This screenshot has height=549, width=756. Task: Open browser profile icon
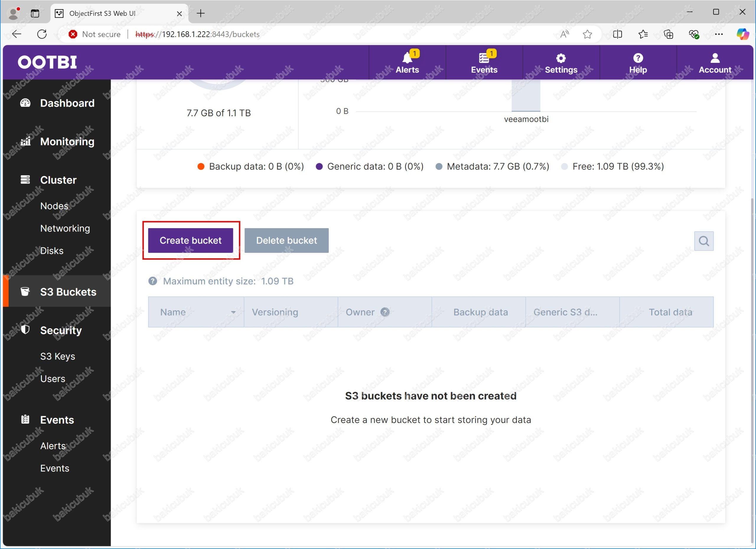point(13,13)
